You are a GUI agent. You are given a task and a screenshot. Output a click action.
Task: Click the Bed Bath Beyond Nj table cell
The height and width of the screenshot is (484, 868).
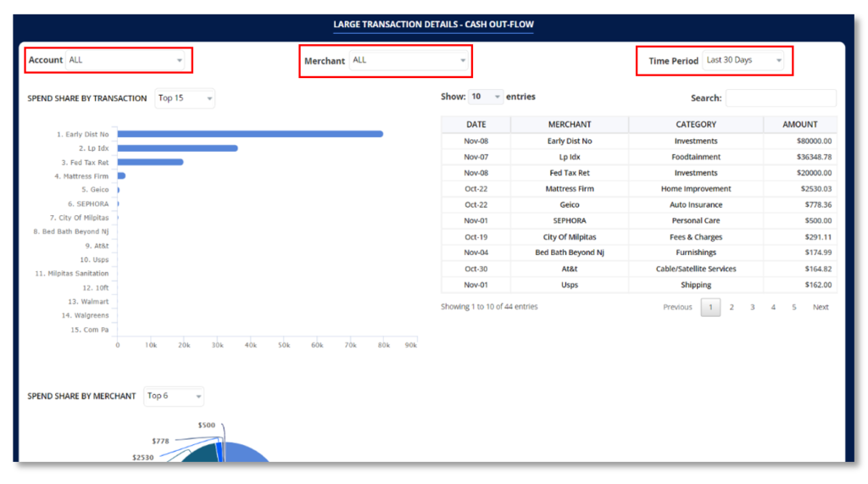coord(569,253)
